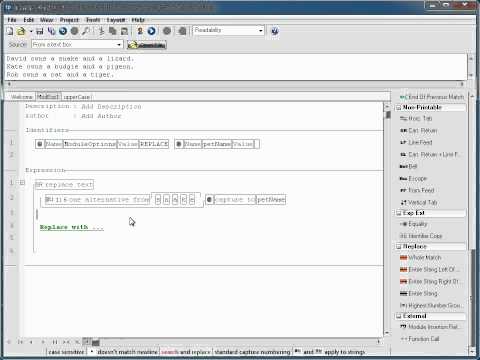Click the button right of Source dropdown
Image resolution: width=480 pixels, height=360 pixels.
click(147, 45)
